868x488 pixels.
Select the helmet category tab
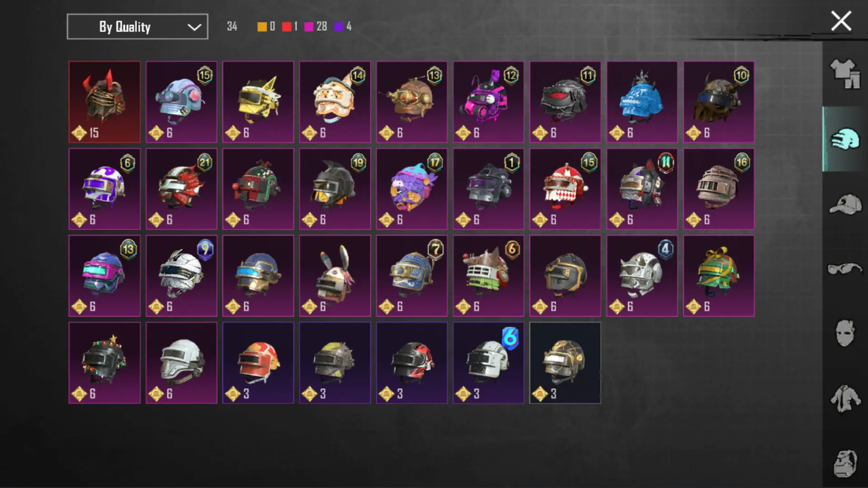pos(844,139)
